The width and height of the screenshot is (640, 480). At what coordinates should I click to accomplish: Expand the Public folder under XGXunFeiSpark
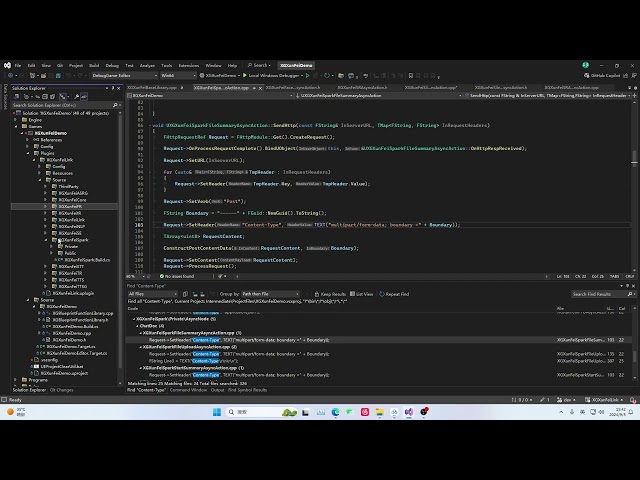pyautogui.click(x=51, y=253)
